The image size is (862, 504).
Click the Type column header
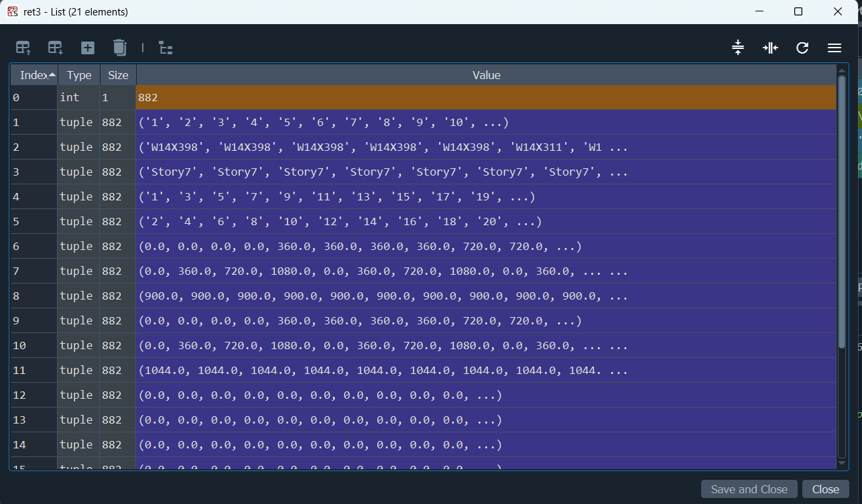[79, 75]
